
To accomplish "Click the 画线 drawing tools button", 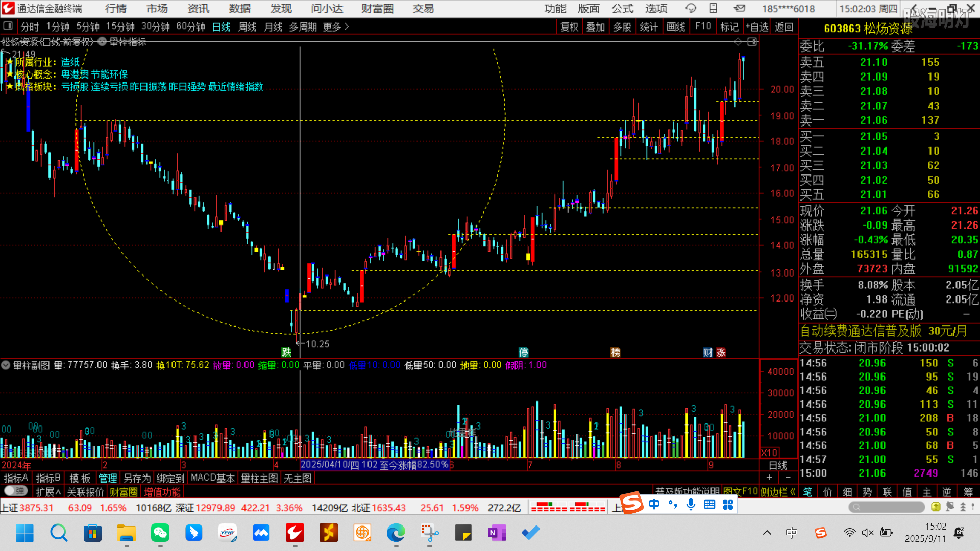I will tap(676, 27).
